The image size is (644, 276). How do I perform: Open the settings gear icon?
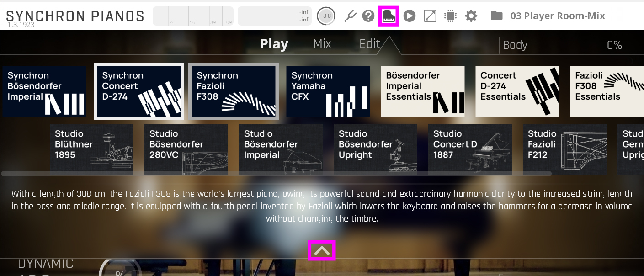point(471,16)
